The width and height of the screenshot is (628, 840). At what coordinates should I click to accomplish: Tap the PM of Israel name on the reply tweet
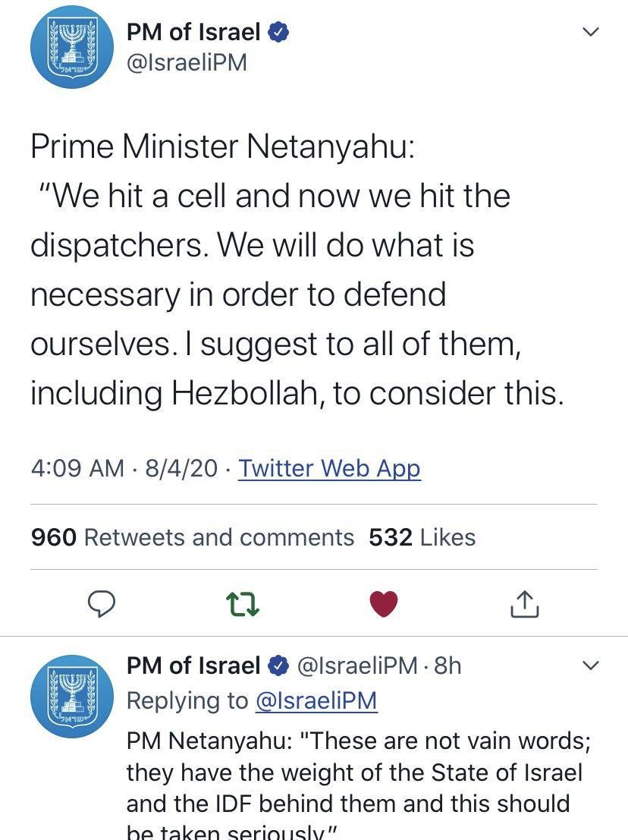[193, 665]
